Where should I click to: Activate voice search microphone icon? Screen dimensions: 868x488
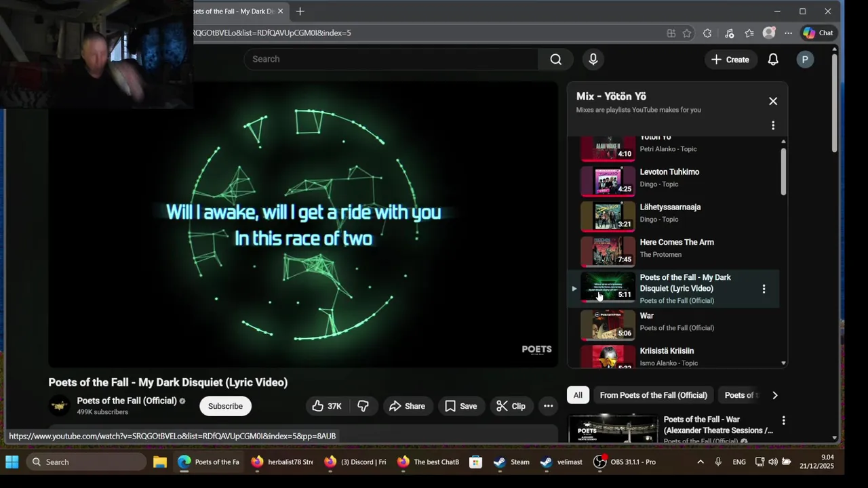[593, 59]
